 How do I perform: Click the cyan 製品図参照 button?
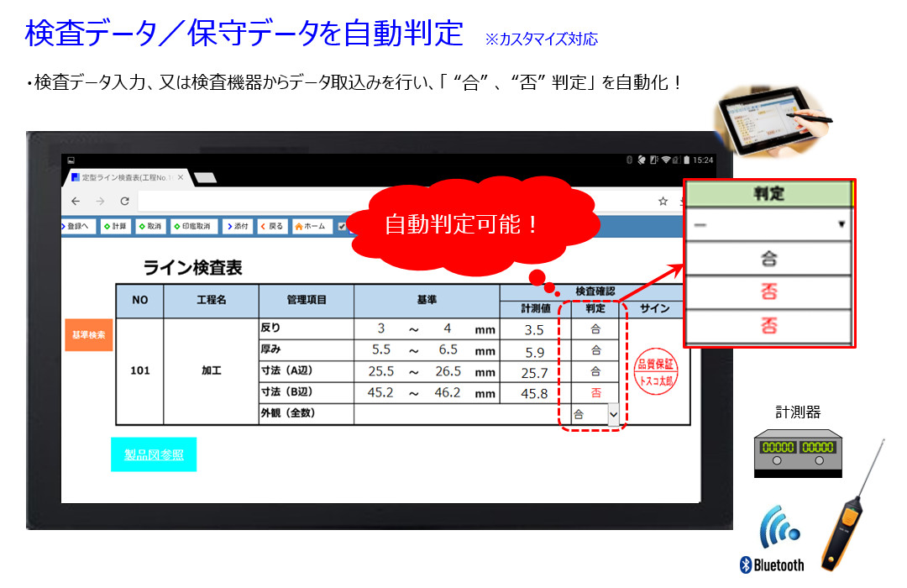[154, 454]
